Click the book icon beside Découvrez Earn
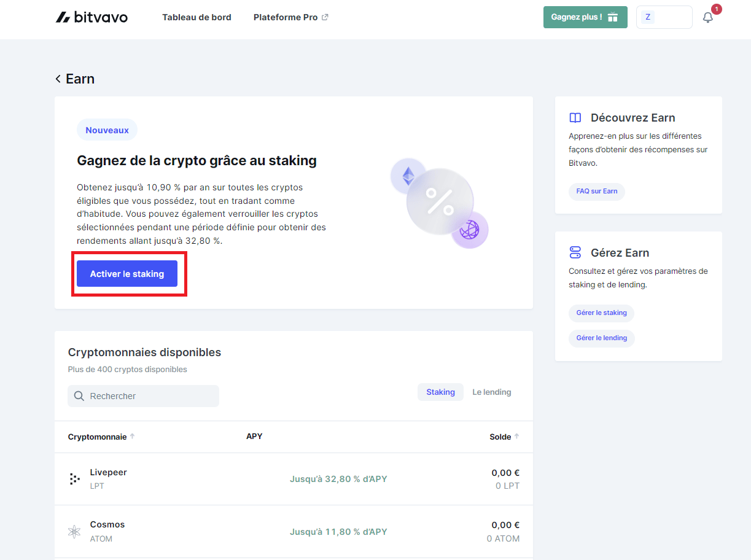The image size is (751, 560). [575, 117]
